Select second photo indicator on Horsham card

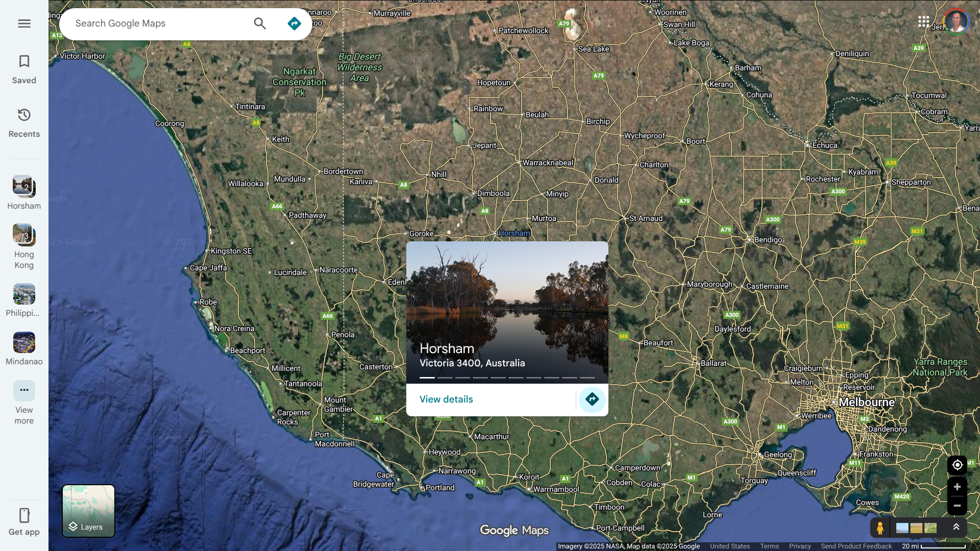(x=445, y=378)
